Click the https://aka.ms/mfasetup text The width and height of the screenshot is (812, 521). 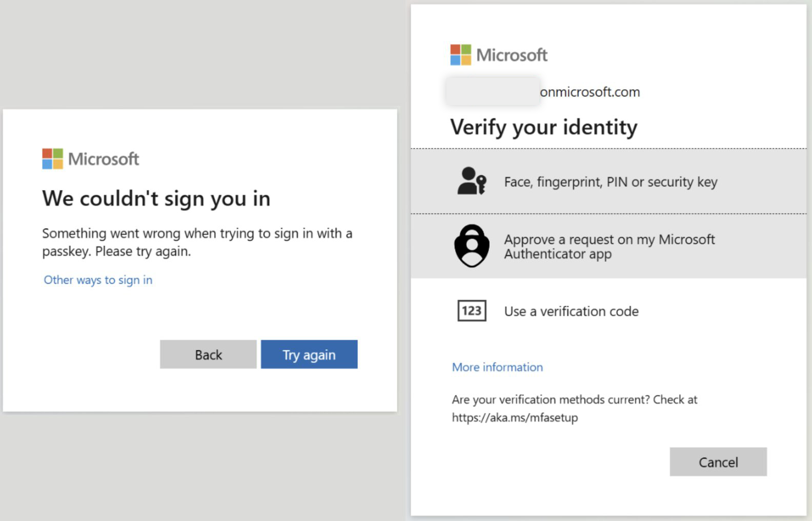coord(515,418)
